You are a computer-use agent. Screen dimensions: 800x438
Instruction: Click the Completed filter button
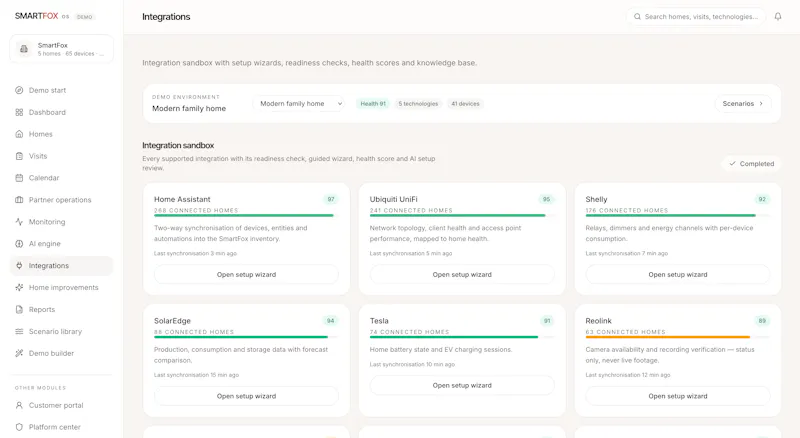[752, 164]
